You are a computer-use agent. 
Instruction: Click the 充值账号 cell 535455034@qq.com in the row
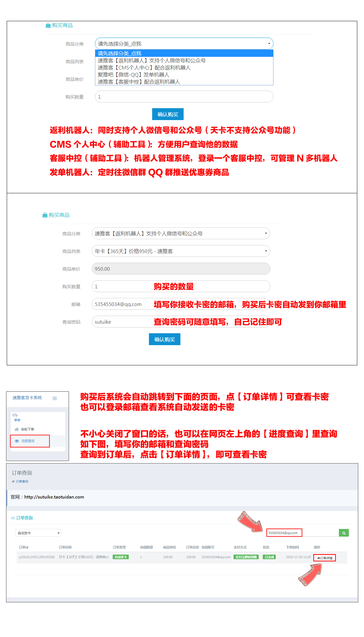point(216,557)
